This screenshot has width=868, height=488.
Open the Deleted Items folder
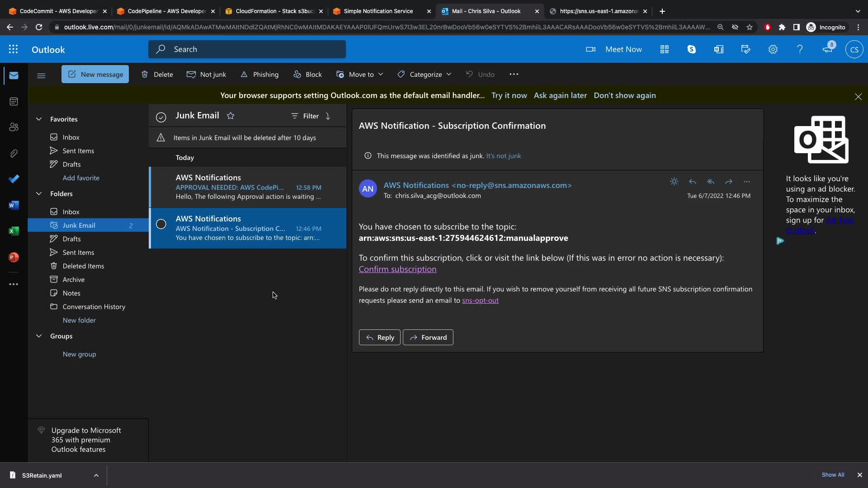pos(83,266)
